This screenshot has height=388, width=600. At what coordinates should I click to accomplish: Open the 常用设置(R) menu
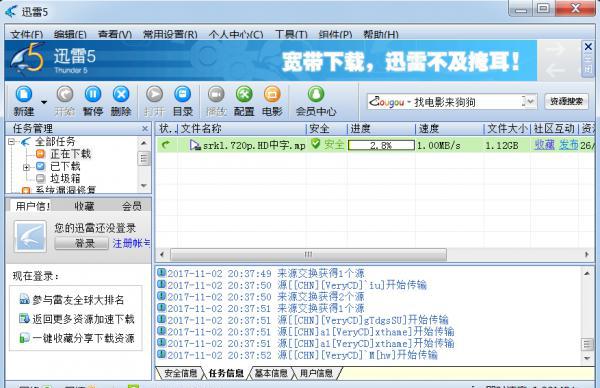coord(170,35)
